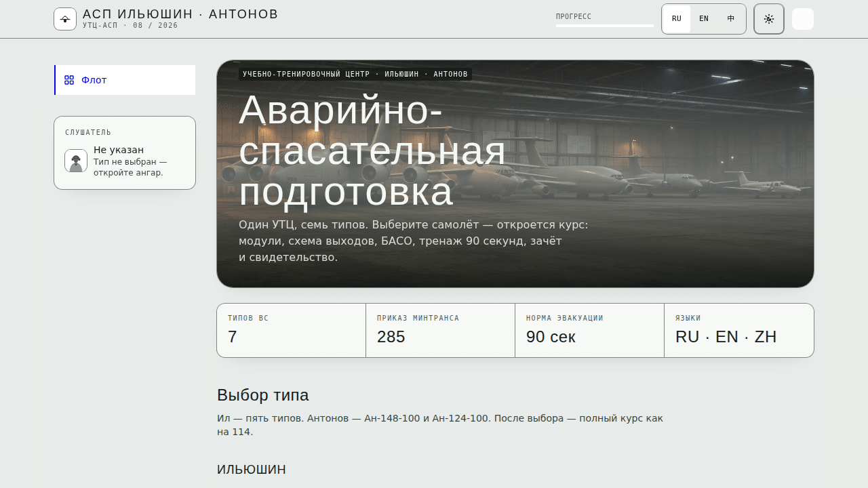The width and height of the screenshot is (868, 488).
Task: Click the aircraft logo icon in header
Action: click(65, 19)
